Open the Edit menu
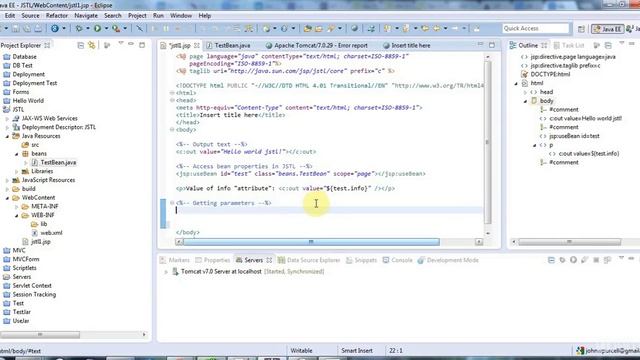 tap(10, 16)
